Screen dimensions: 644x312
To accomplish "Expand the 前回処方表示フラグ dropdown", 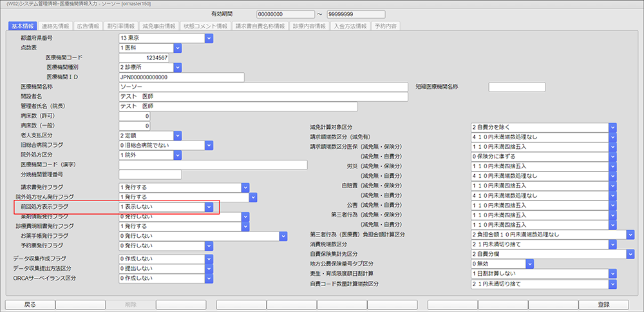I will (209, 207).
